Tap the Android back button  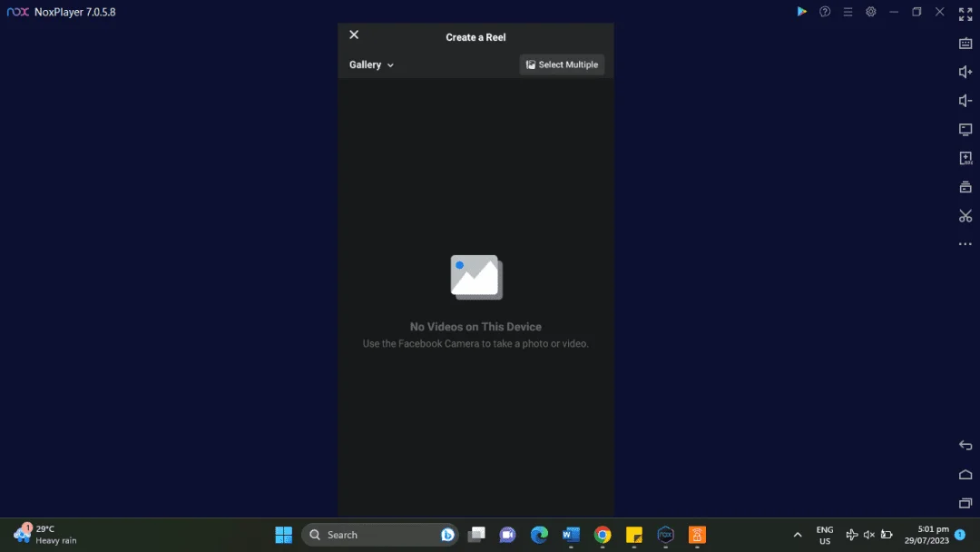point(965,445)
